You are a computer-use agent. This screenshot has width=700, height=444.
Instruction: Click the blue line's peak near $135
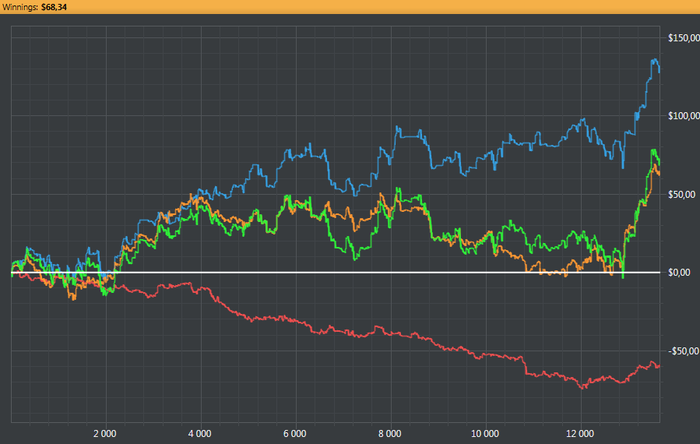pyautogui.click(x=654, y=60)
